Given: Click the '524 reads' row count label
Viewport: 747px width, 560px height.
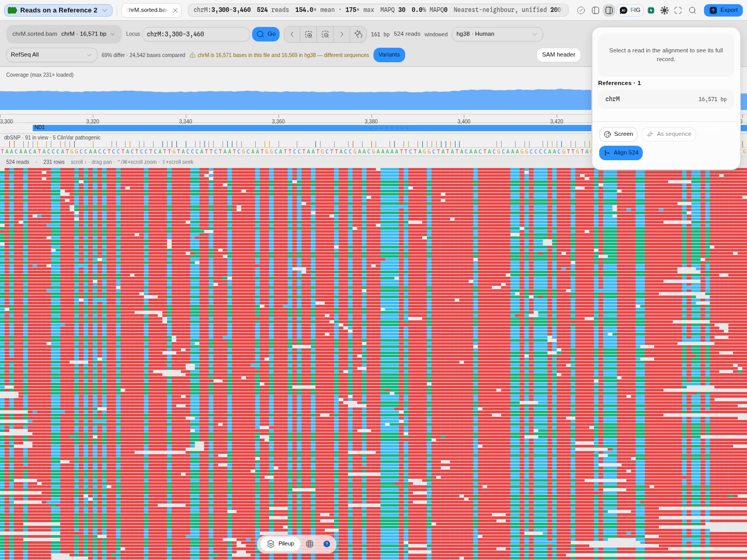Looking at the screenshot, I should click(x=18, y=162).
